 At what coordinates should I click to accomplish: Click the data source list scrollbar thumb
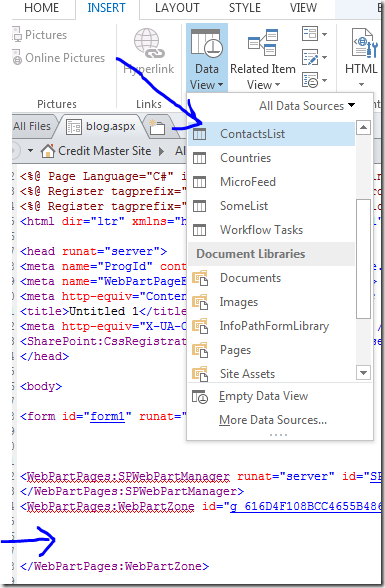tap(363, 259)
